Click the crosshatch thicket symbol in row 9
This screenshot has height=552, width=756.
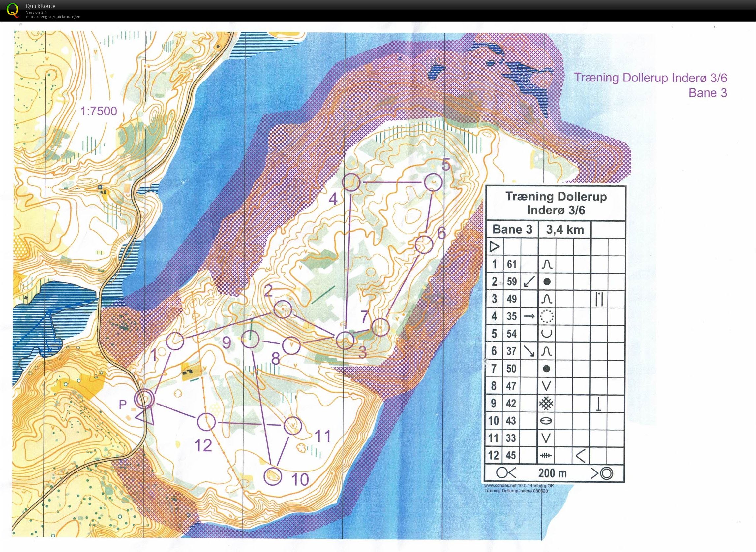point(546,403)
